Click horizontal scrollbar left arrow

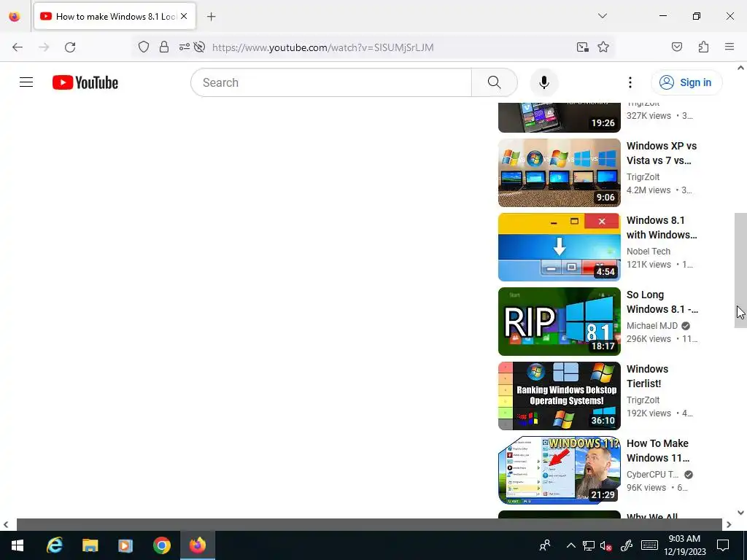point(6,525)
